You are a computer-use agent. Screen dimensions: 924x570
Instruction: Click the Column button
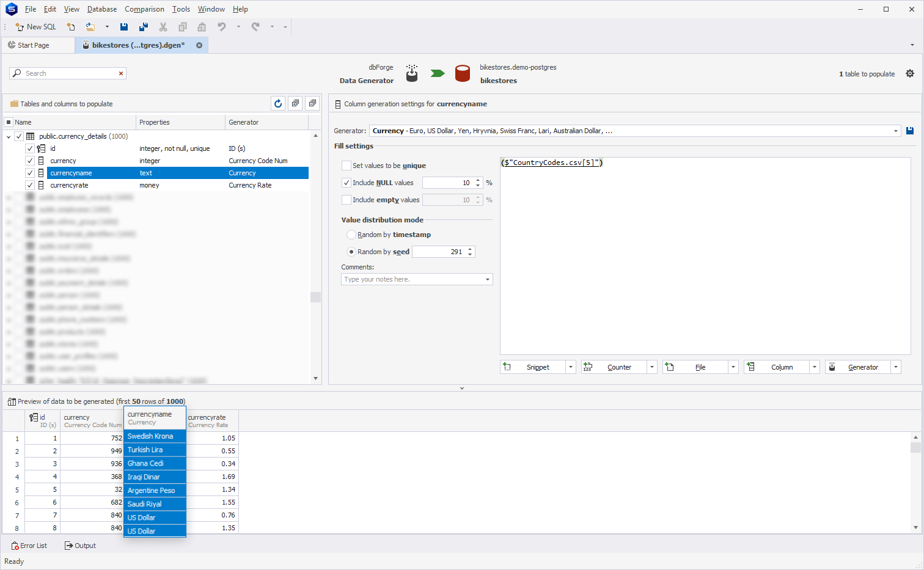coord(777,367)
